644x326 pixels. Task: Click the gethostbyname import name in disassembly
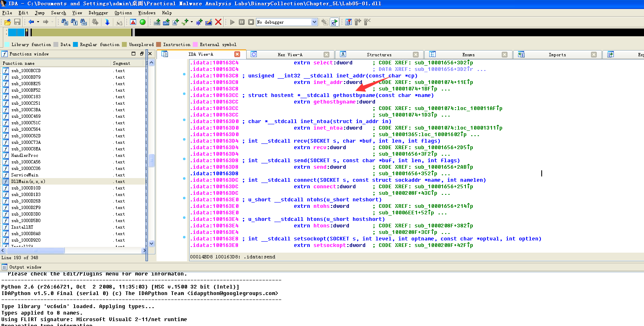coord(335,102)
